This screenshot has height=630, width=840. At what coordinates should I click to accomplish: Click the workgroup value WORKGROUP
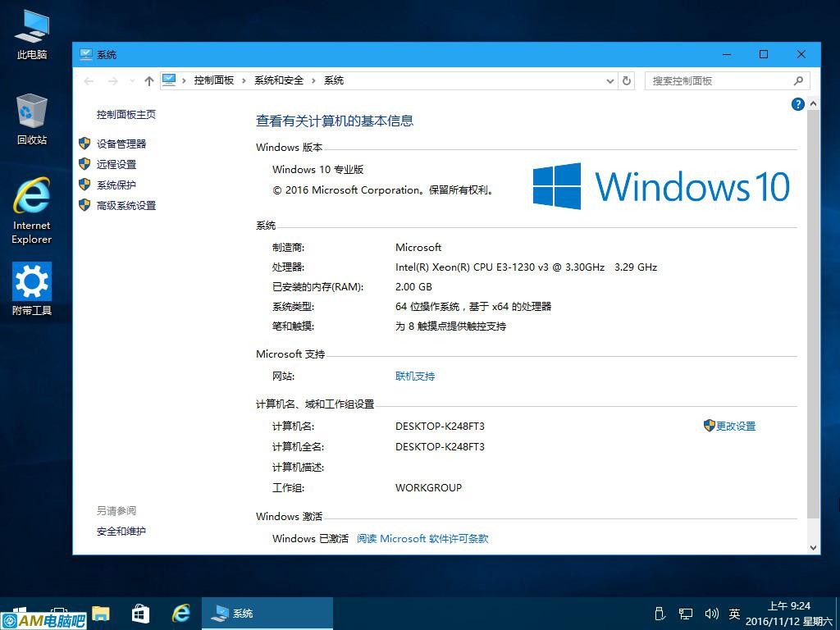428,487
